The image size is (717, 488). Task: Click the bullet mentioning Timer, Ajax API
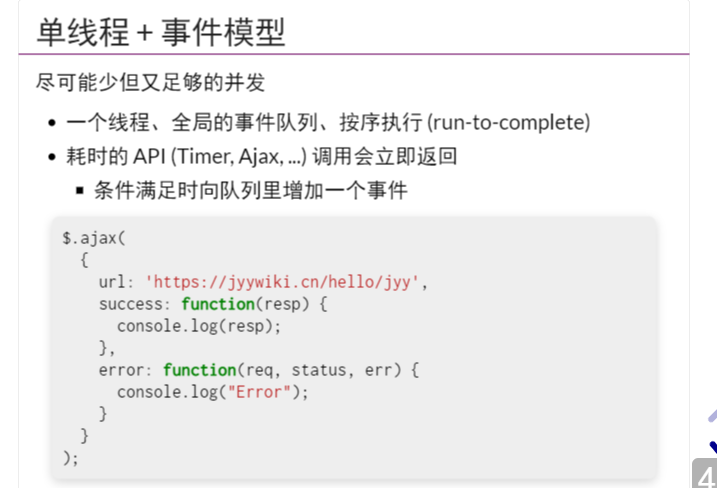(261, 156)
